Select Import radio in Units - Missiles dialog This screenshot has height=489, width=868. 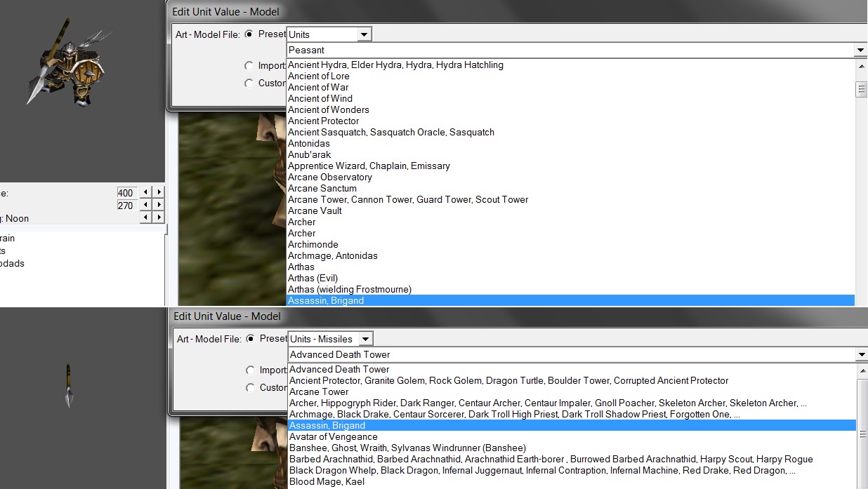point(250,370)
